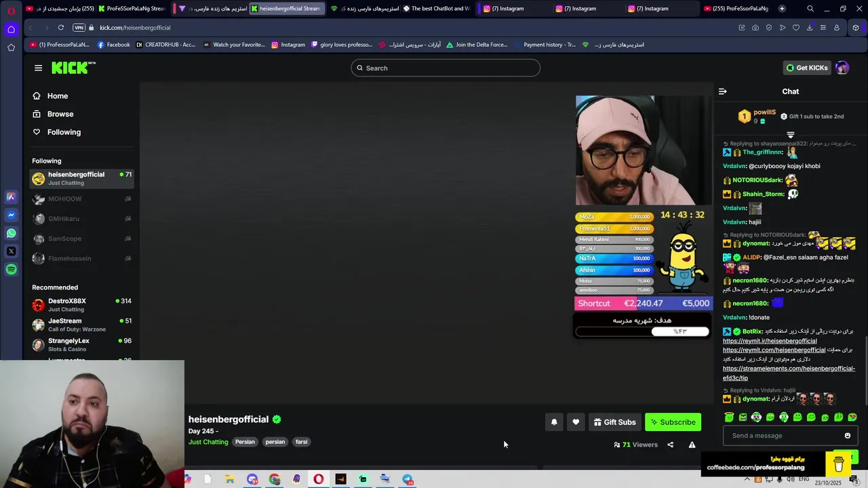Image resolution: width=868 pixels, height=488 pixels.
Task: Show hidden system tray icons chevron
Action: pyautogui.click(x=748, y=479)
